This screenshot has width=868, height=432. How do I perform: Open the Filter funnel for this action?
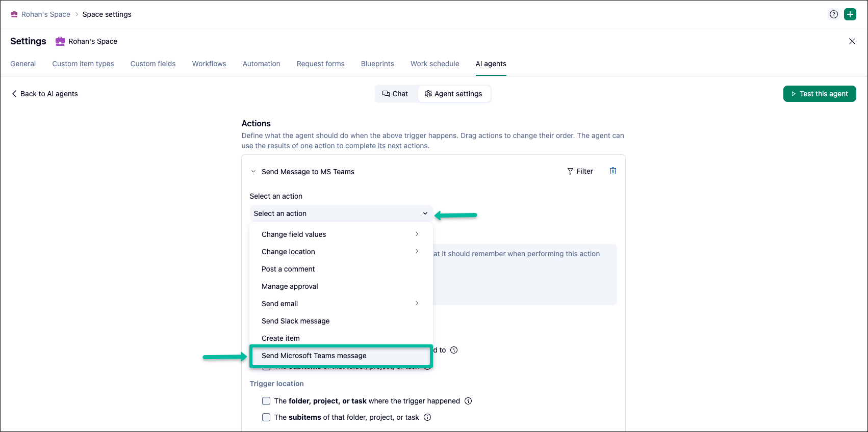(580, 171)
